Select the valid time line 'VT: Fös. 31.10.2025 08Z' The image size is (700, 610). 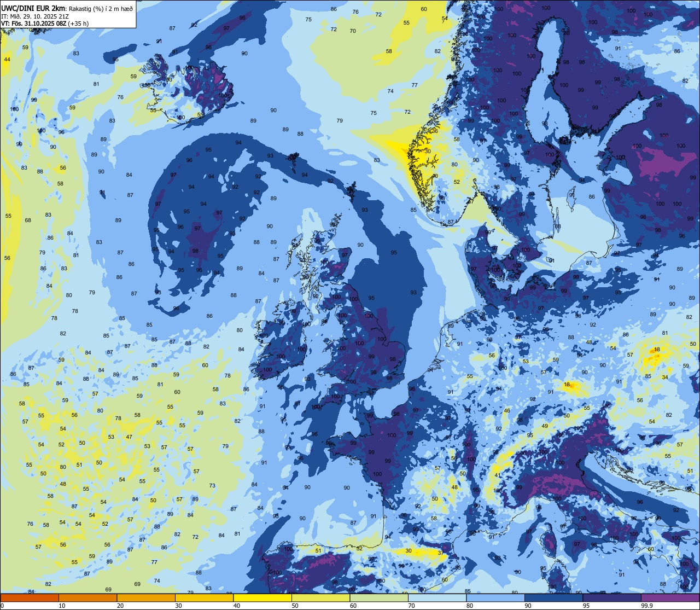pos(34,24)
